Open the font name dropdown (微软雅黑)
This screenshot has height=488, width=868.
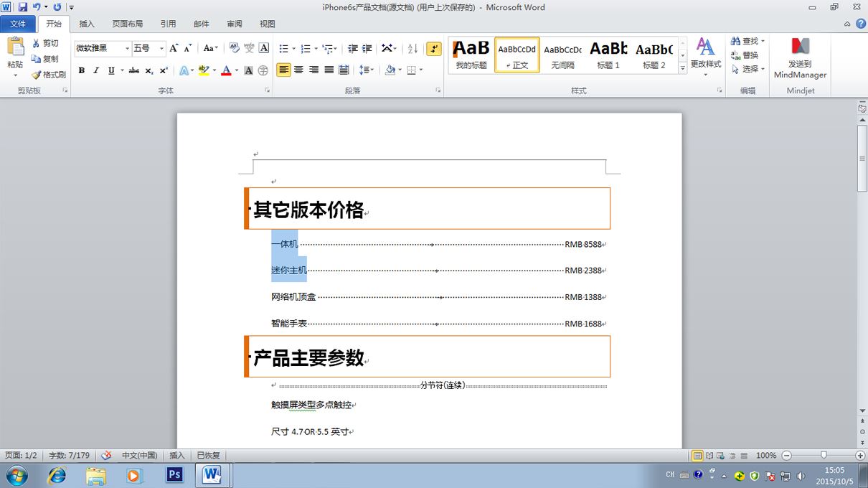tap(128, 48)
